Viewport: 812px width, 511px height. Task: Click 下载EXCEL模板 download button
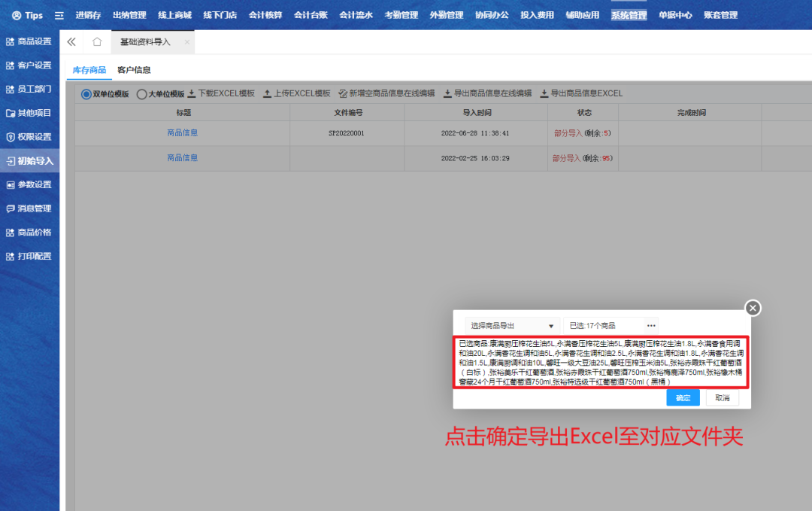pos(221,94)
